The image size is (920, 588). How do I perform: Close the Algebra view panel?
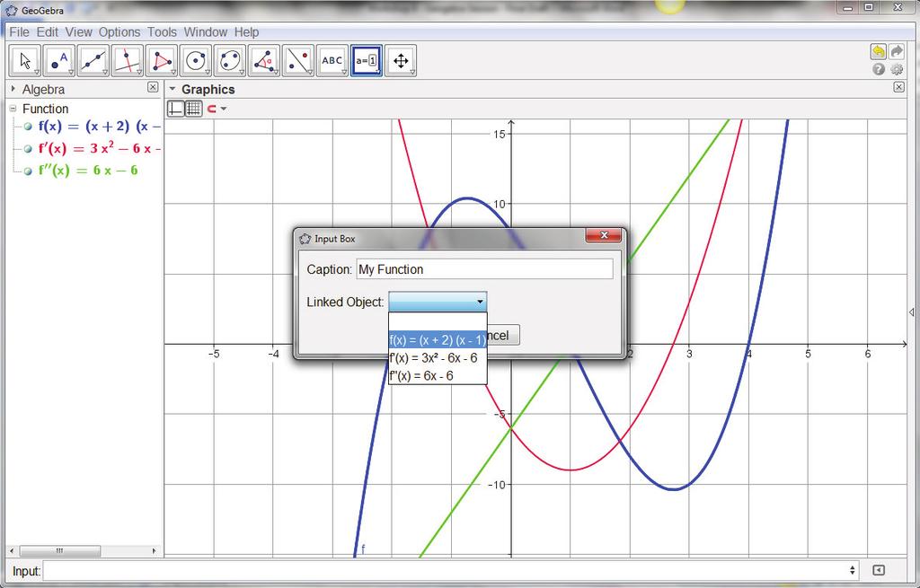point(153,87)
